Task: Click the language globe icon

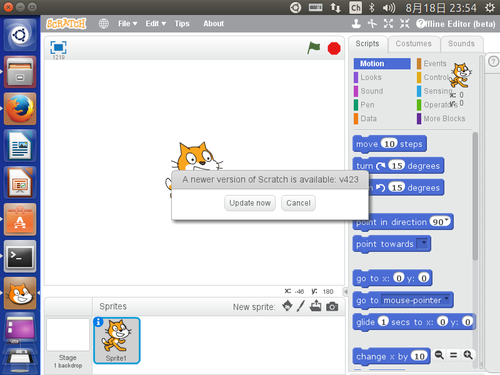Action: 103,24
